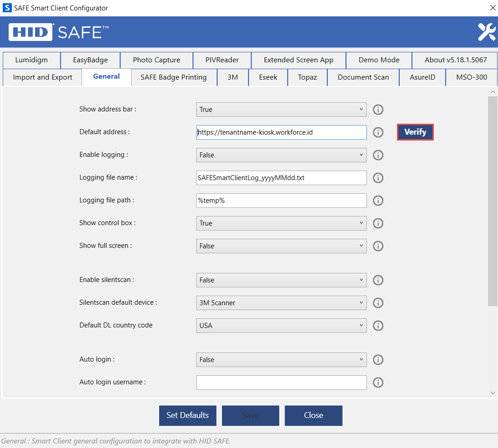Click the Close button at bottom
This screenshot has width=498, height=448.
click(314, 415)
